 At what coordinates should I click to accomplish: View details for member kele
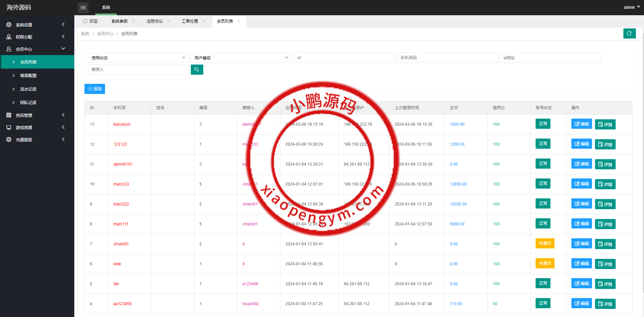coord(605,264)
